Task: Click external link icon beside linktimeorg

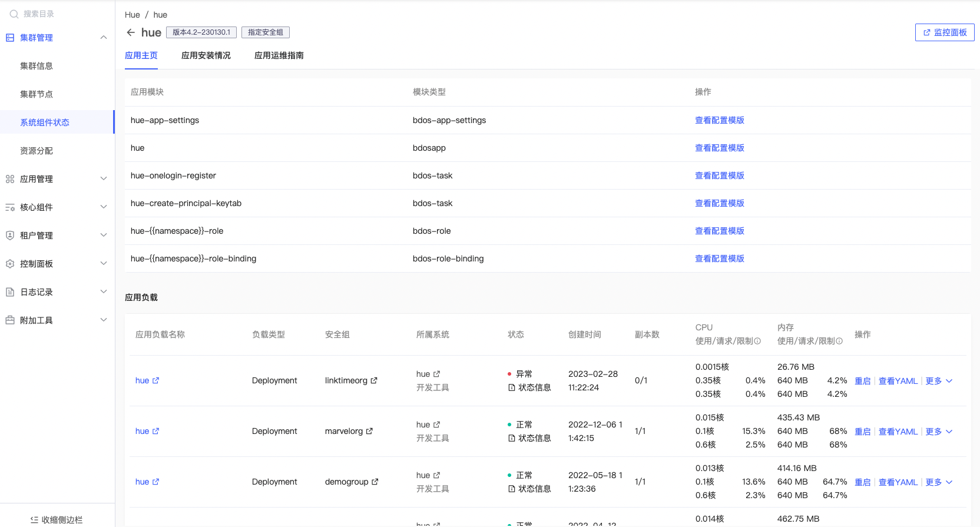Action: tap(374, 380)
